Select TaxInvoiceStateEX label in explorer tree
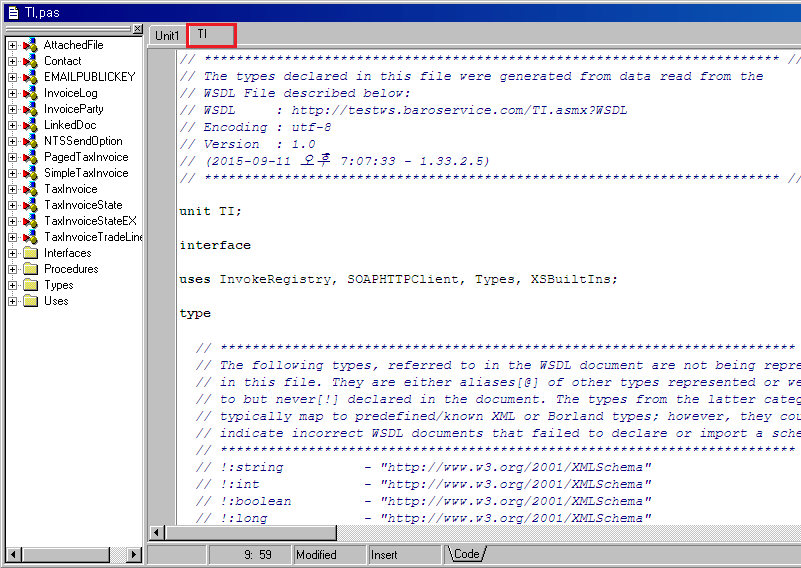Screen dimensions: 801x568 pyautogui.click(x=90, y=221)
